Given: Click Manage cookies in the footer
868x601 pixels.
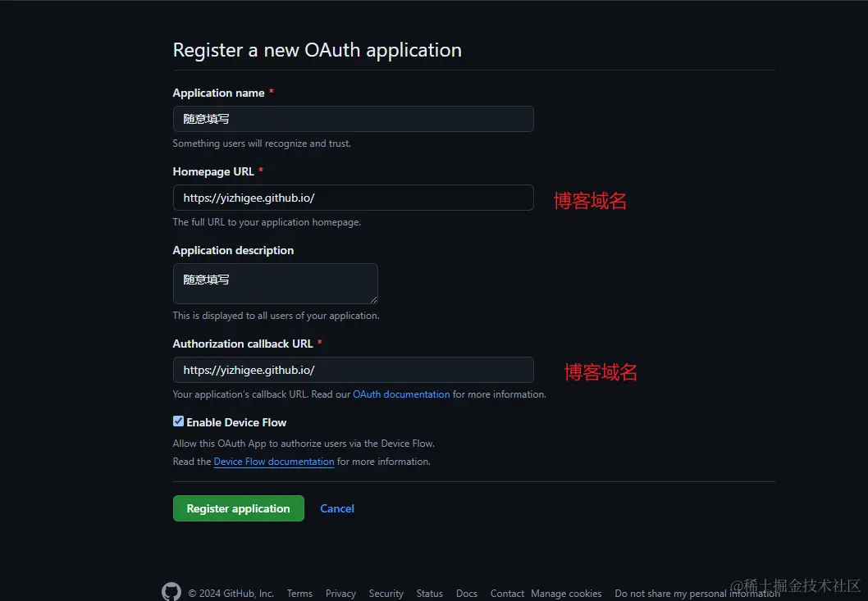Looking at the screenshot, I should [x=566, y=593].
